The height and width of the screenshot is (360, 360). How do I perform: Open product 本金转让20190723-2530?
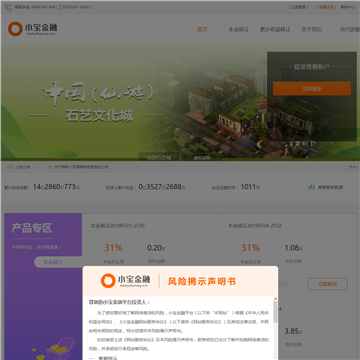tap(118, 226)
